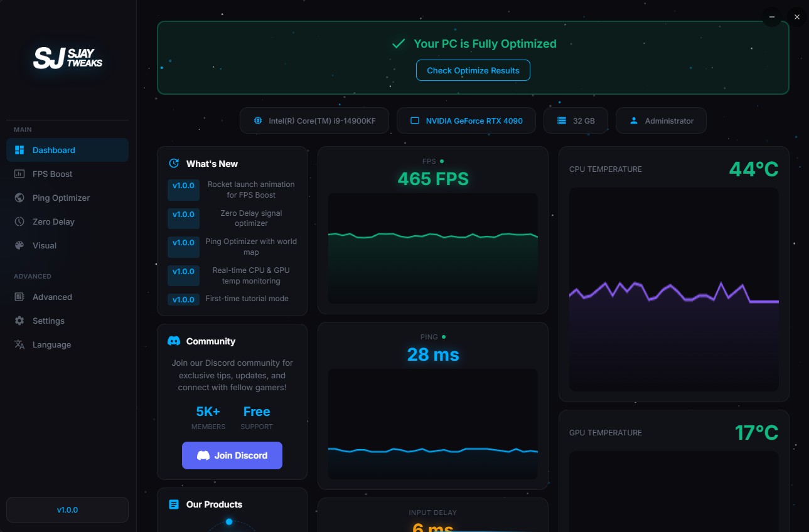The image size is (809, 532).
Task: Click the 'INPUT DELAY' label
Action: (433, 513)
